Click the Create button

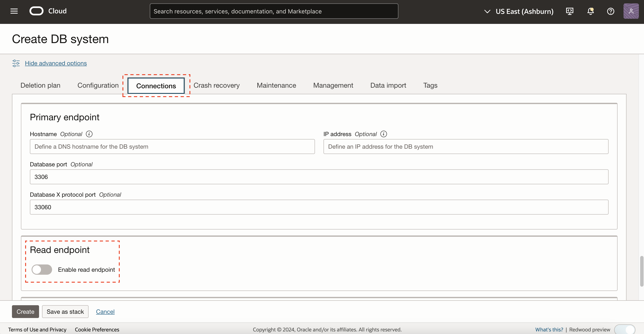(x=25, y=312)
